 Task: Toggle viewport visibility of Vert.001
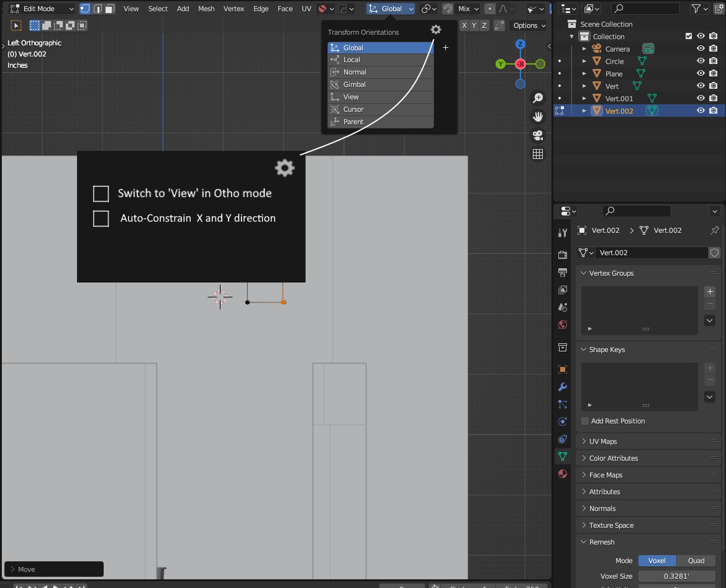pyautogui.click(x=701, y=98)
